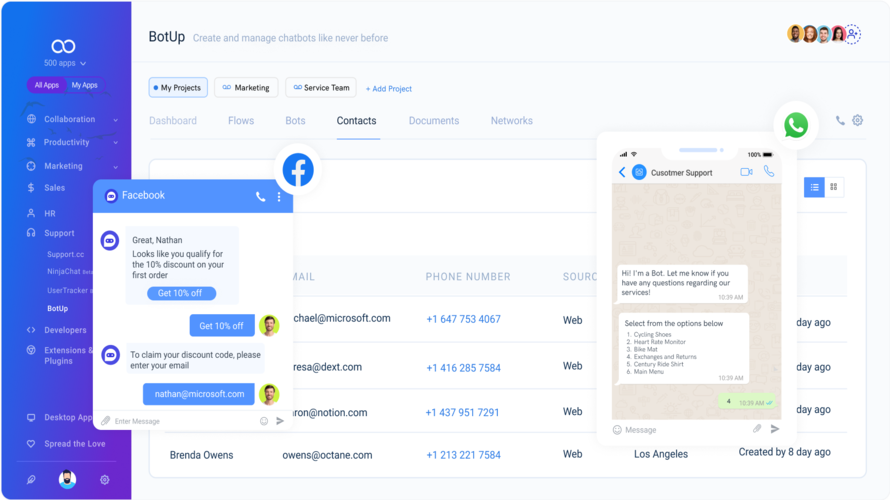Click the Support headset icon

coord(31,233)
